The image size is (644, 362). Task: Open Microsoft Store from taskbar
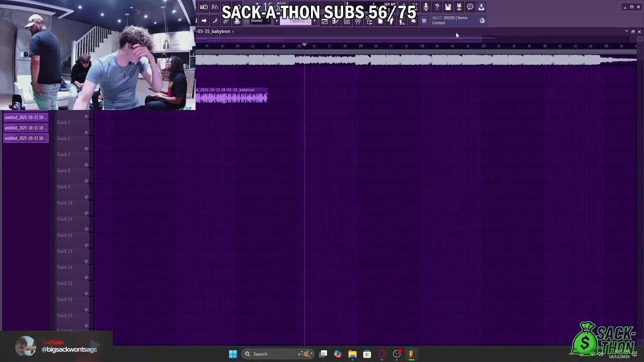(367, 354)
